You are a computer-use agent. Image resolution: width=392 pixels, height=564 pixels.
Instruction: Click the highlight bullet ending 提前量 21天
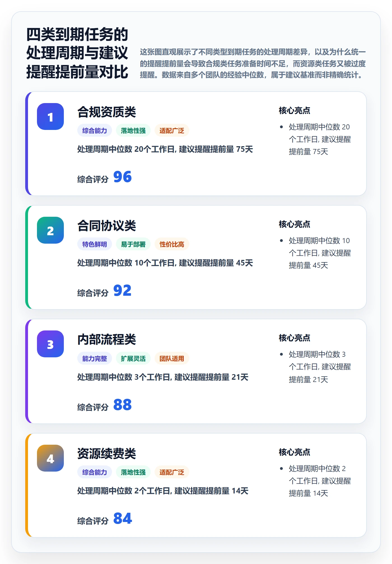(320, 367)
